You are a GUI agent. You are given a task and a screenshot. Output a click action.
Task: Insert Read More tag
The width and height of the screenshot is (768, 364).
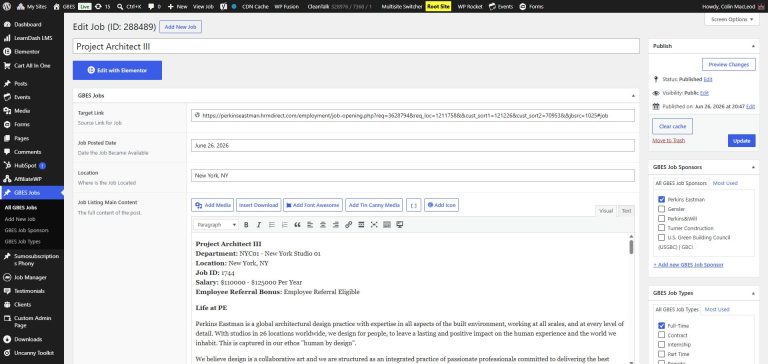361,225
